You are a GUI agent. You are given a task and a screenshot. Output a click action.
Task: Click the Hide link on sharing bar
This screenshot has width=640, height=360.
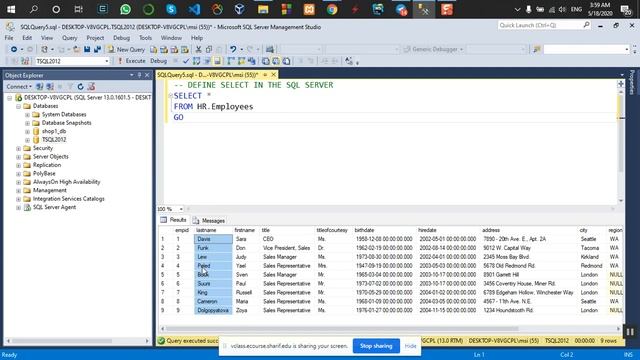click(410, 346)
